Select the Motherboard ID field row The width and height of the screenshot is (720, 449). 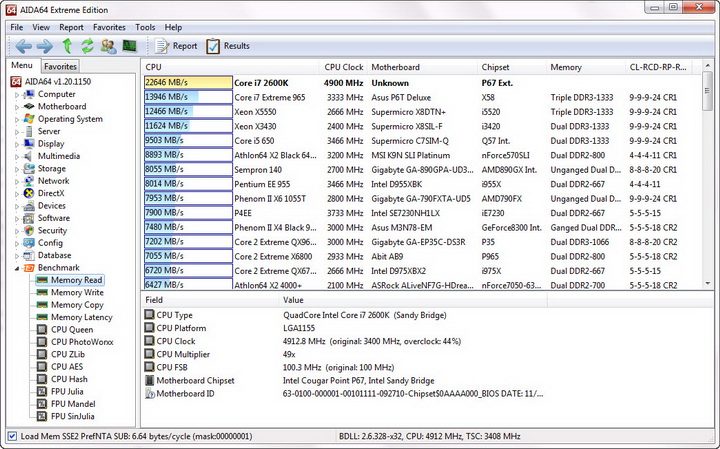coord(343,393)
